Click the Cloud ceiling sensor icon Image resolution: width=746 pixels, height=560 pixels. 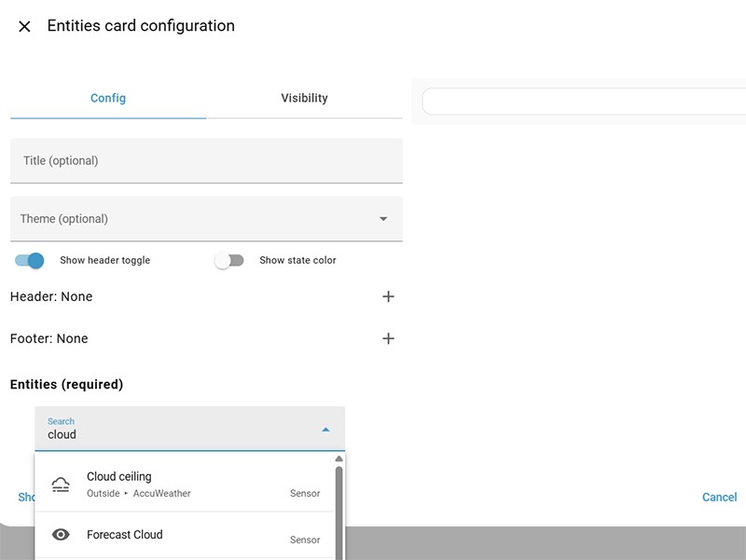pyautogui.click(x=61, y=484)
